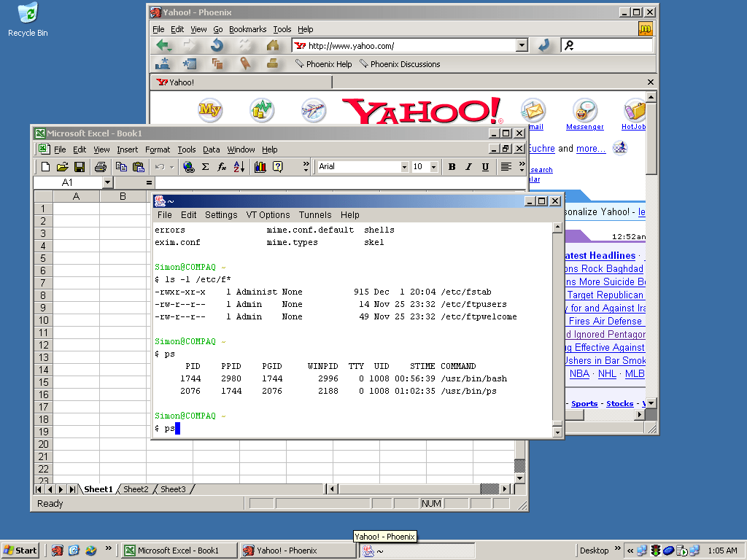Screen dimensions: 747x560
Task: Click the Save floppy icon in Excel
Action: tap(79, 167)
